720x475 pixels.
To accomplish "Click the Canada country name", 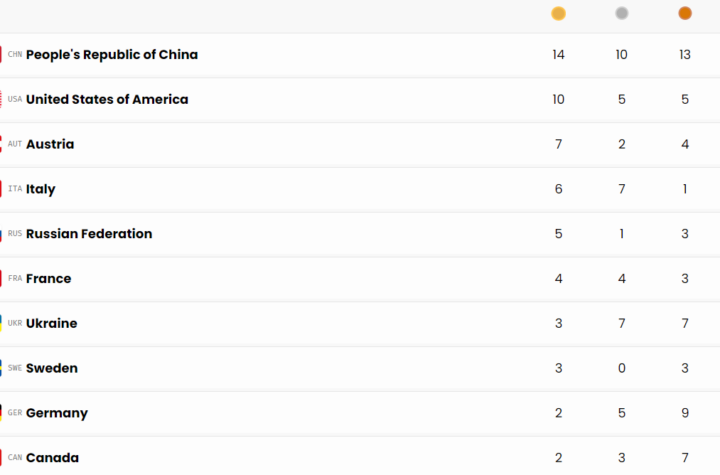I will [x=52, y=458].
